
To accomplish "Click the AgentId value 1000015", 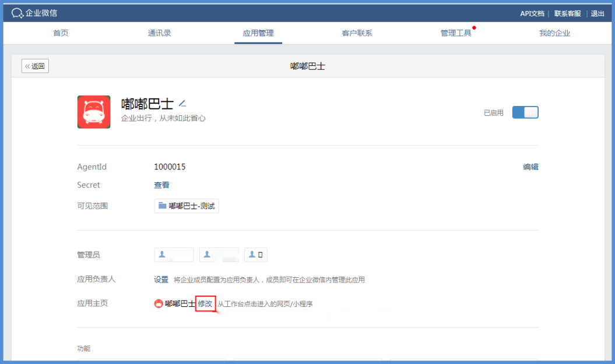I will coord(170,167).
